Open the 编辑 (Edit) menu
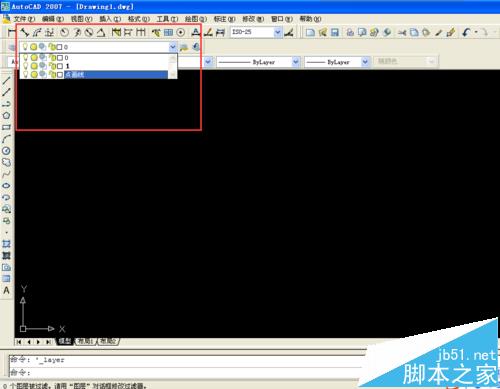This screenshot has height=389, width=500. (53, 19)
